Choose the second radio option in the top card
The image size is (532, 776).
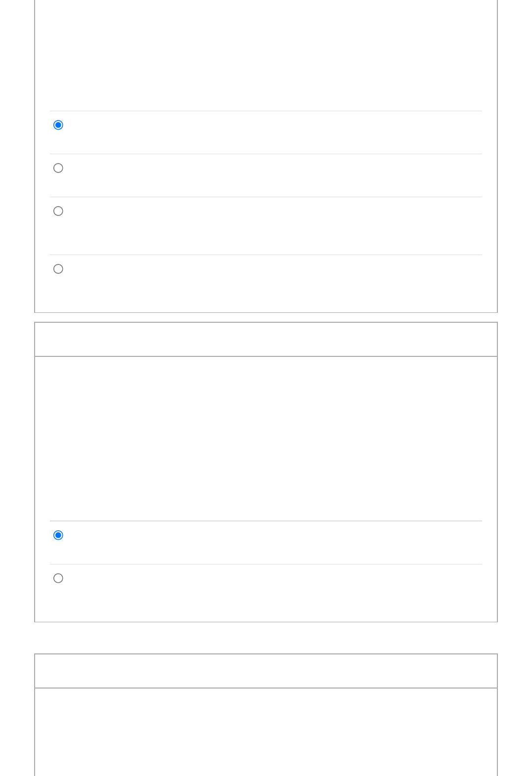(x=58, y=168)
